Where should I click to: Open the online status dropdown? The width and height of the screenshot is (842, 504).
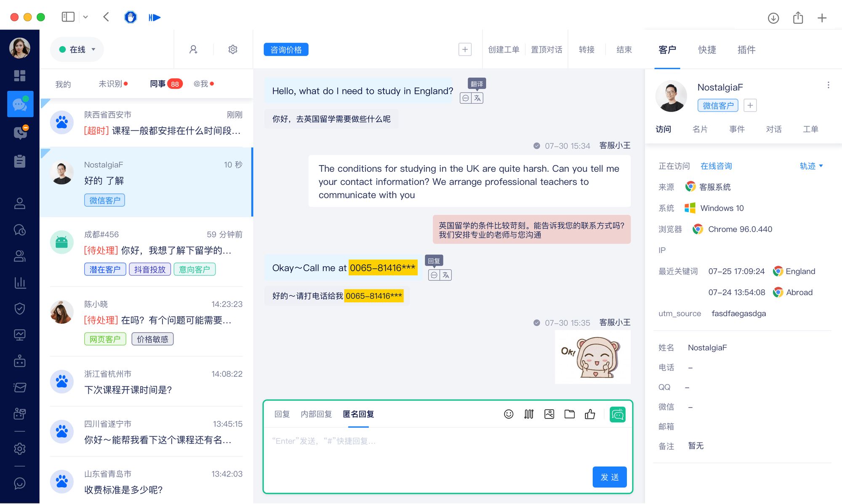(77, 50)
